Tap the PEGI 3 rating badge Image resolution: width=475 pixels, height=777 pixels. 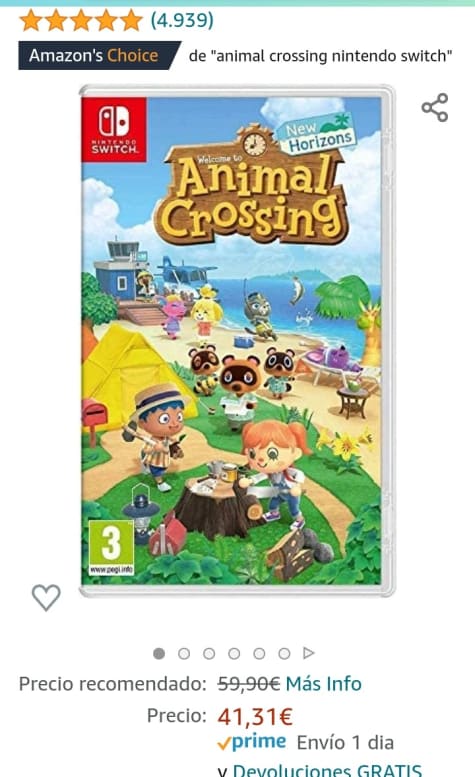tap(111, 548)
